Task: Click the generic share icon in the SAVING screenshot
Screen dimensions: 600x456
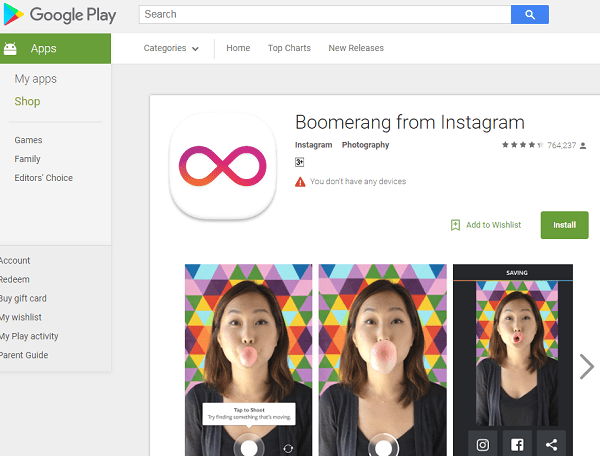Action: [x=551, y=445]
